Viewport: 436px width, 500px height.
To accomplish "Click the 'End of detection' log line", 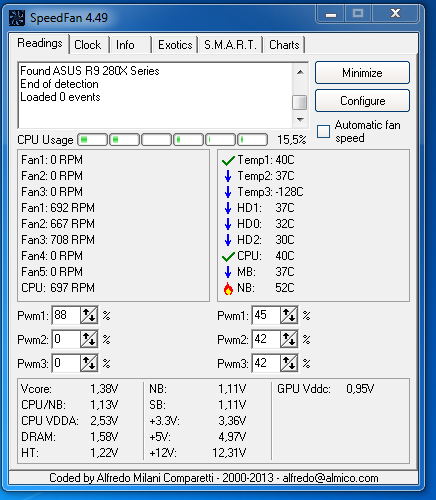I will click(x=59, y=84).
